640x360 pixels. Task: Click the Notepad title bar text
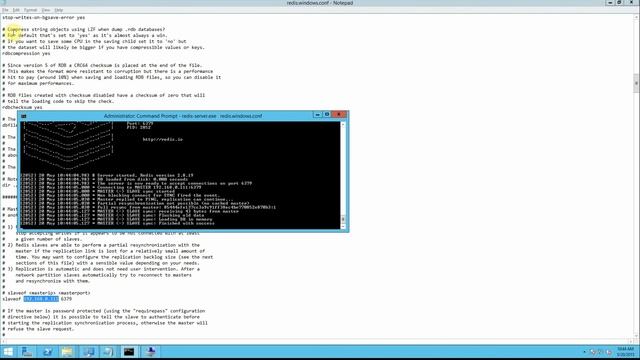point(320,3)
